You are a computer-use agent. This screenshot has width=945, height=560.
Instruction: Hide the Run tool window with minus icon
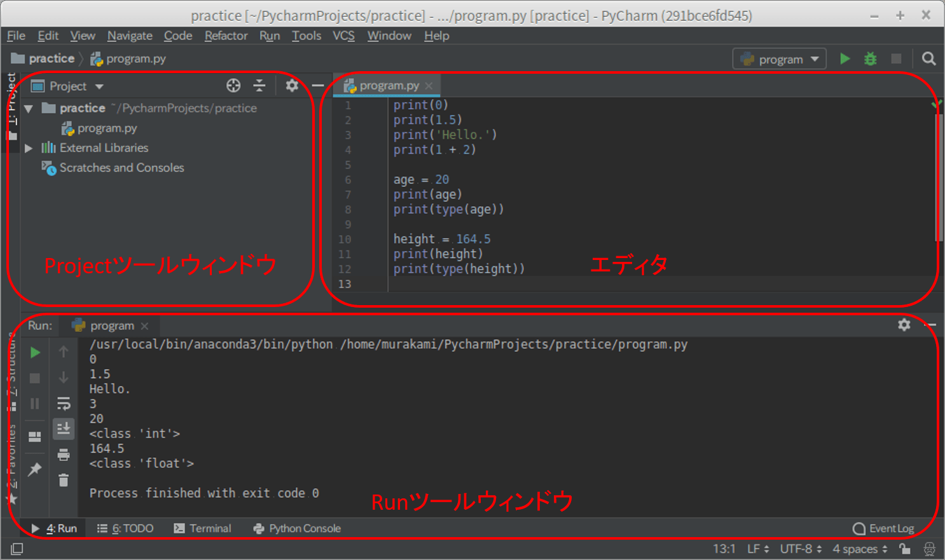point(930,325)
